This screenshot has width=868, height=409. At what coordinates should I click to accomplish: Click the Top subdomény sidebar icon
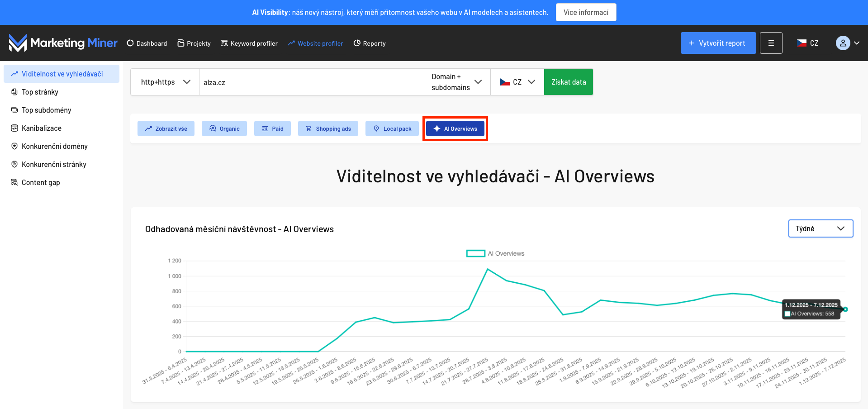tap(14, 110)
